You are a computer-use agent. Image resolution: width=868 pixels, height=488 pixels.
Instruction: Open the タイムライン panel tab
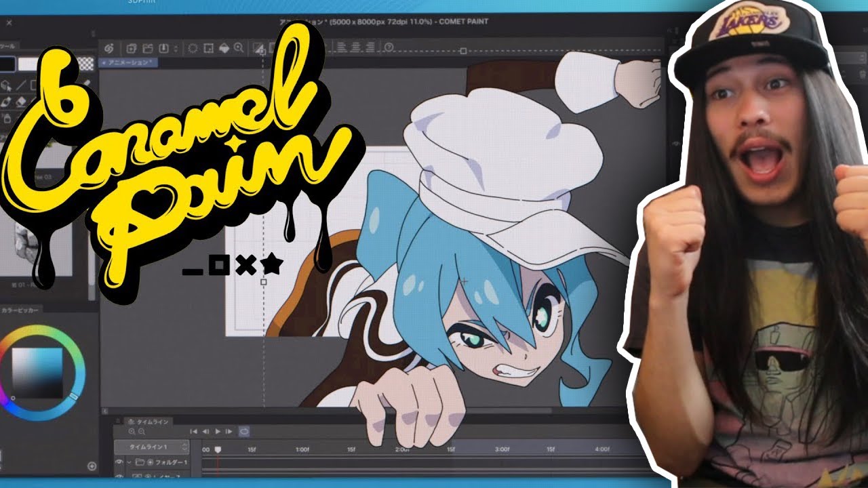pyautogui.click(x=149, y=422)
